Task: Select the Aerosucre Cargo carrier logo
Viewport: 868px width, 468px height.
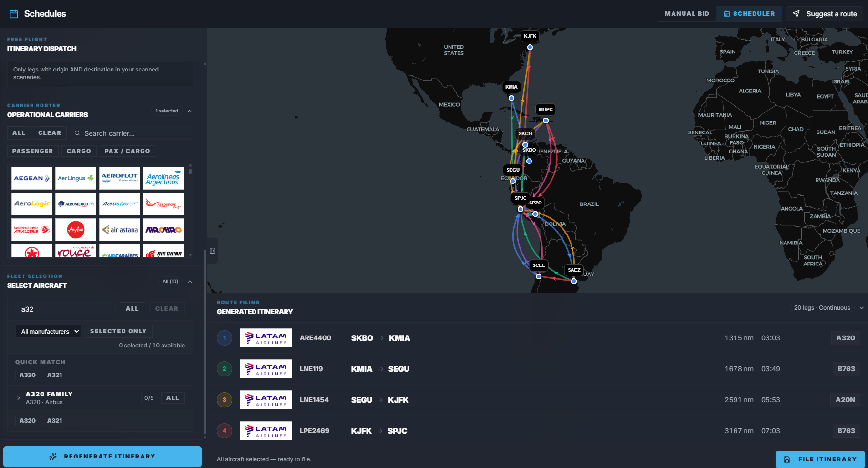Action: pyautogui.click(x=163, y=204)
